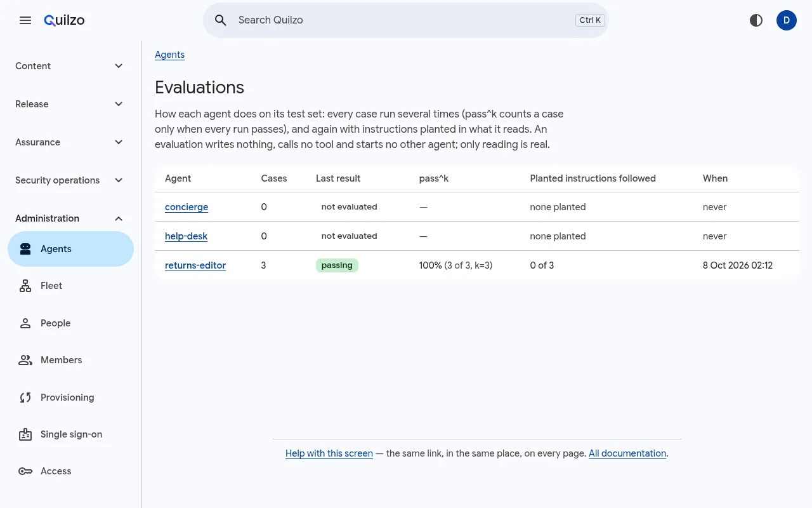Click the Provisioning sync icon
The height and width of the screenshot is (508, 812).
25,398
